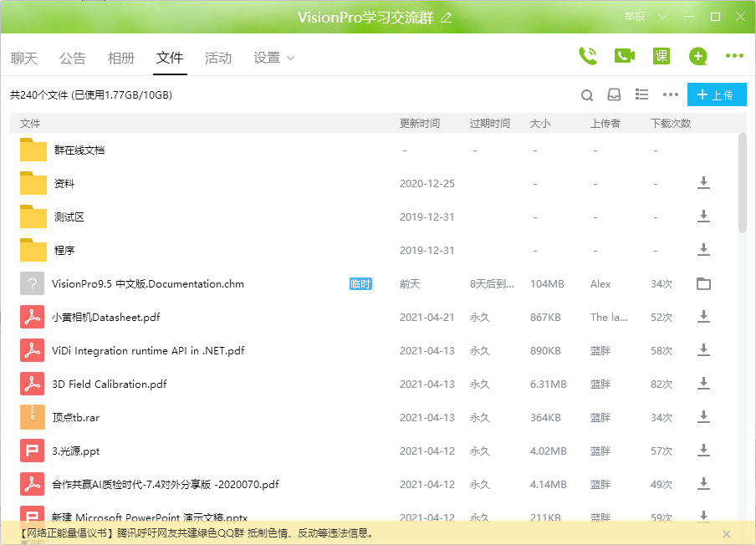Screen dimensions: 756x545
Task: Click the 举报 report link
Action: 635,17
